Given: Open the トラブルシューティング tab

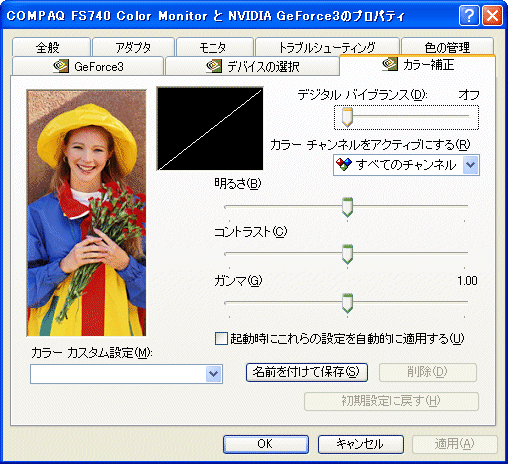Looking at the screenshot, I should 327,47.
